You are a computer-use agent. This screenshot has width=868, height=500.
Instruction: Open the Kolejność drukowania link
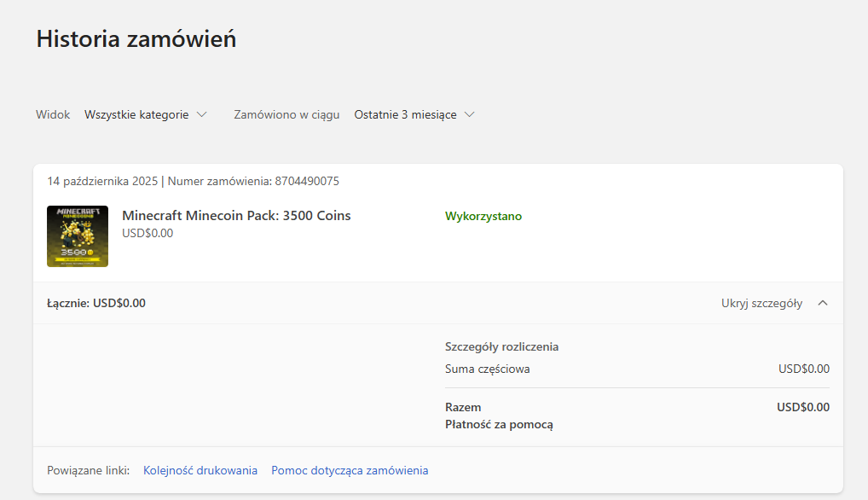pyautogui.click(x=200, y=470)
